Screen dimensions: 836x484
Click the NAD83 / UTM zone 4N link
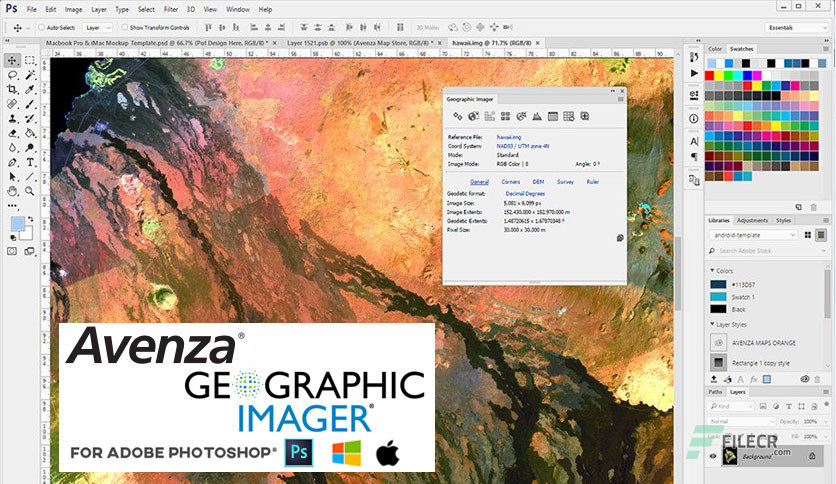[522, 146]
